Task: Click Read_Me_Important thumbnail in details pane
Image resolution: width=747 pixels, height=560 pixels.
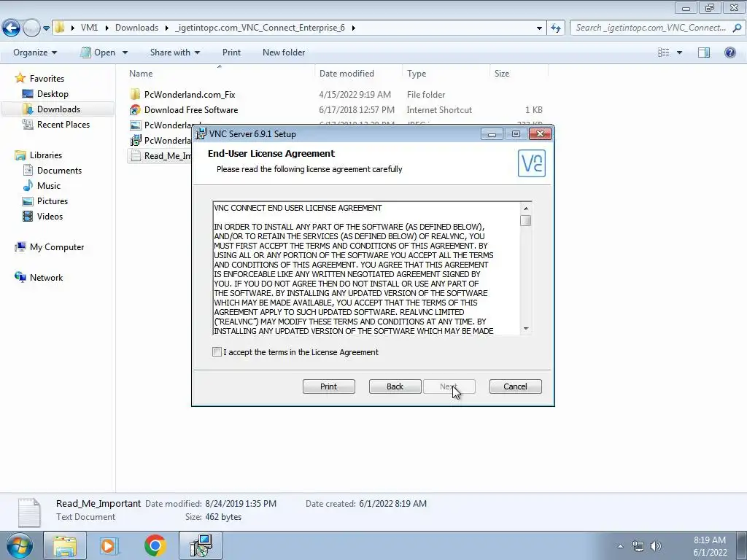Action: pos(29,512)
